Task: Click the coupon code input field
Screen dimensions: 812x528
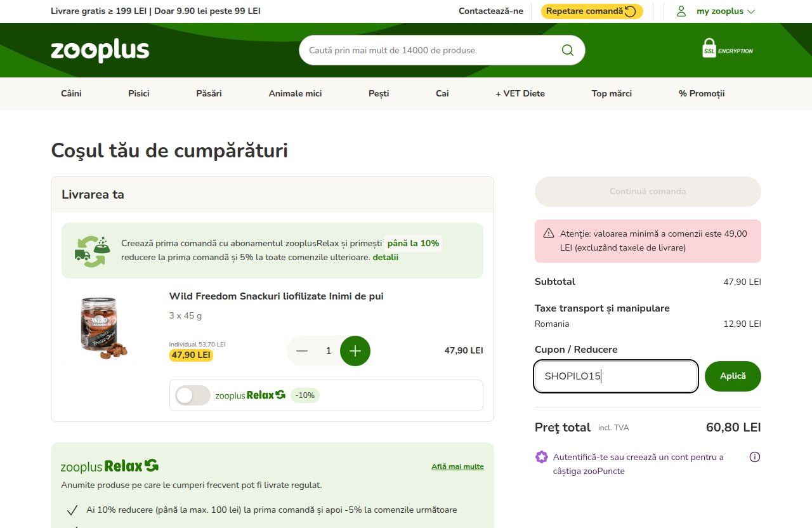Action: click(x=616, y=376)
